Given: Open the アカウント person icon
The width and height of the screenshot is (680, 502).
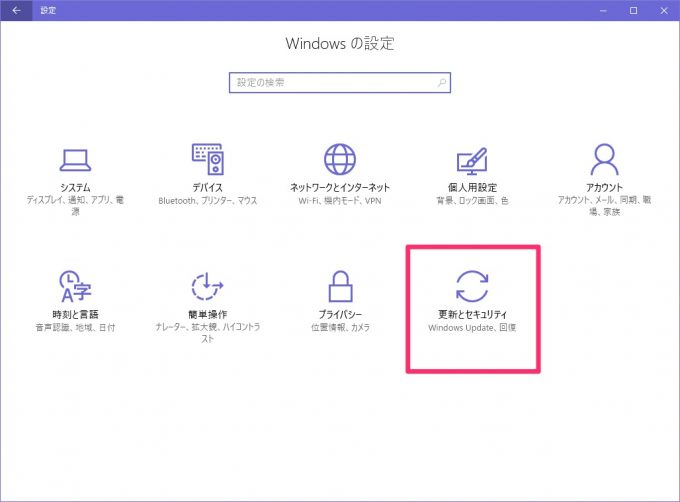Looking at the screenshot, I should (x=605, y=159).
